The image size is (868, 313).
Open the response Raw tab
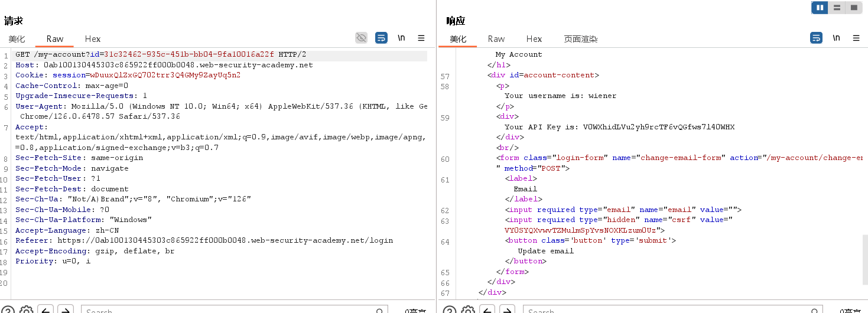496,39
